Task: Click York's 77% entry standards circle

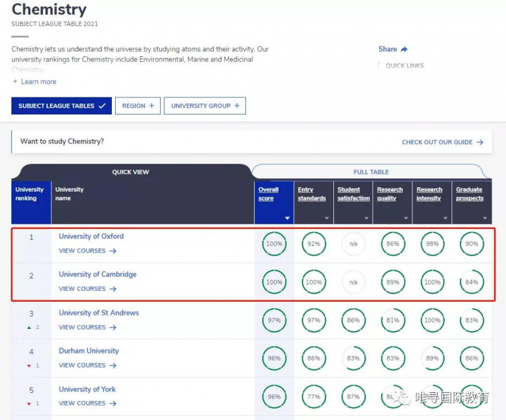Action: (x=314, y=397)
